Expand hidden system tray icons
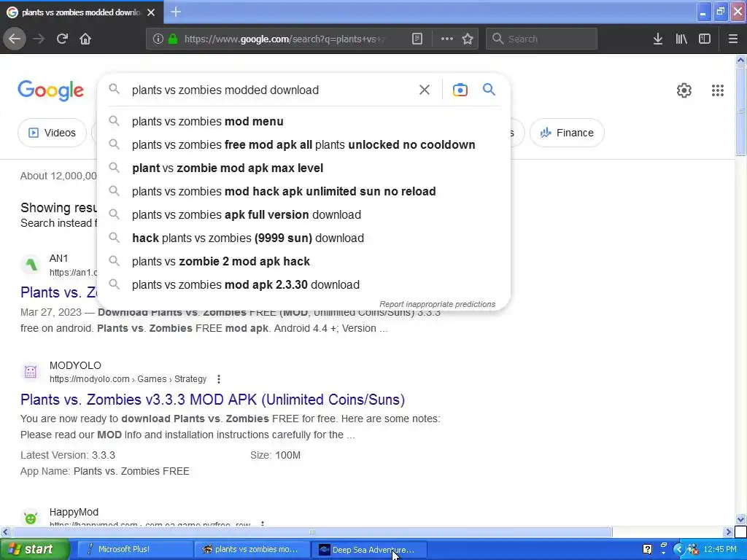Image resolution: width=747 pixels, height=560 pixels. point(679,550)
